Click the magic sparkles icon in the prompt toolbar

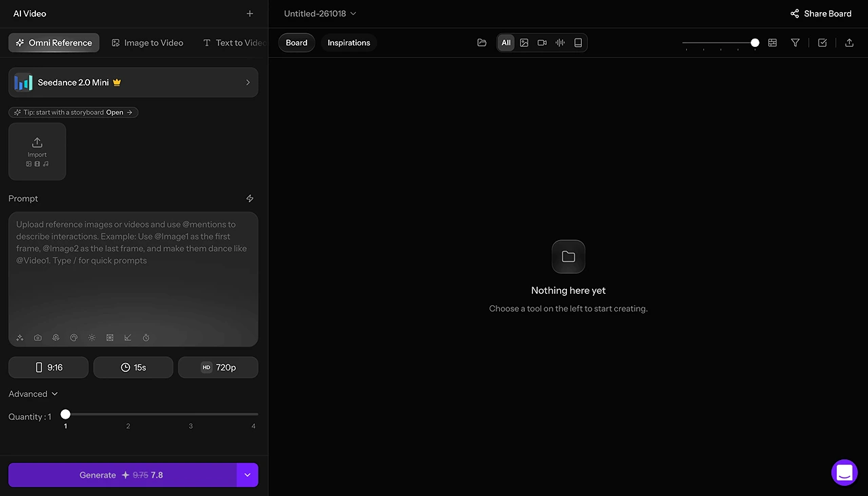pyautogui.click(x=20, y=338)
